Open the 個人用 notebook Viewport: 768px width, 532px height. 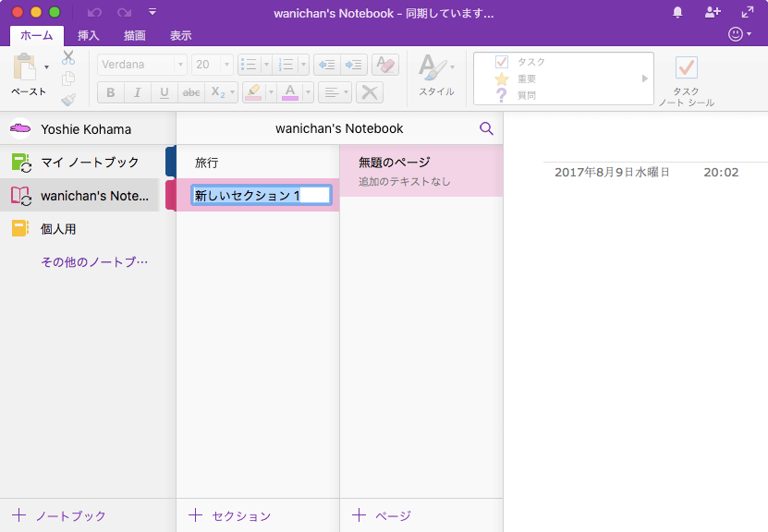[79, 229]
